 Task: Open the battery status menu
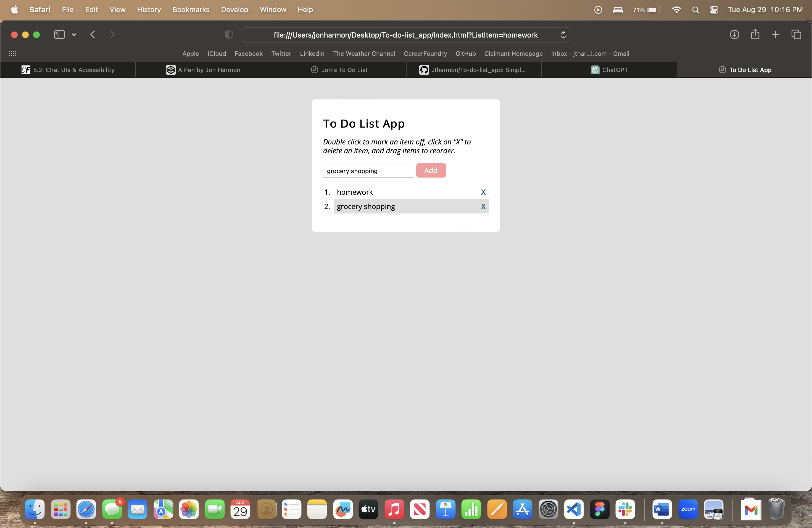(647, 10)
